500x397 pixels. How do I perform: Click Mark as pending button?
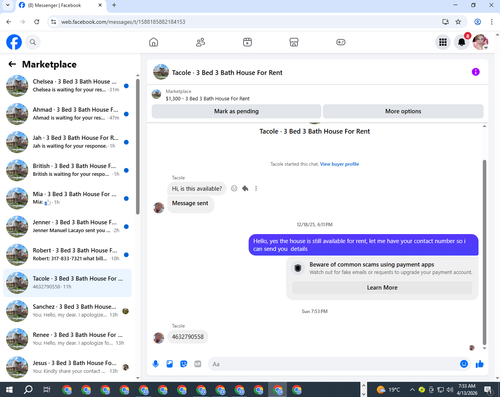[x=236, y=111]
